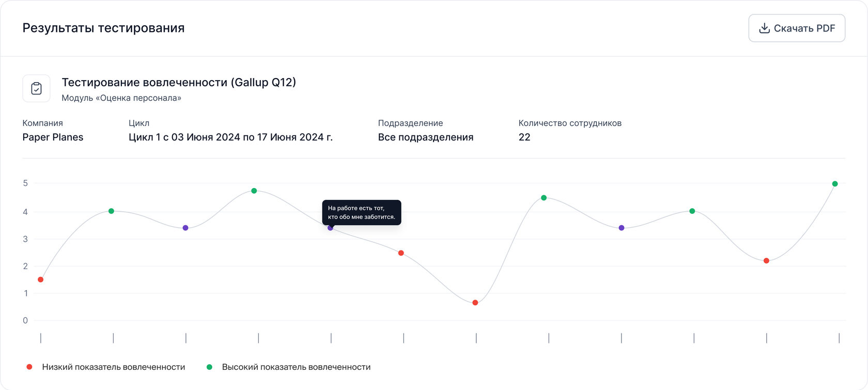Select the green point at value 4.5
Screen dimensions: 868x390
coord(544,198)
